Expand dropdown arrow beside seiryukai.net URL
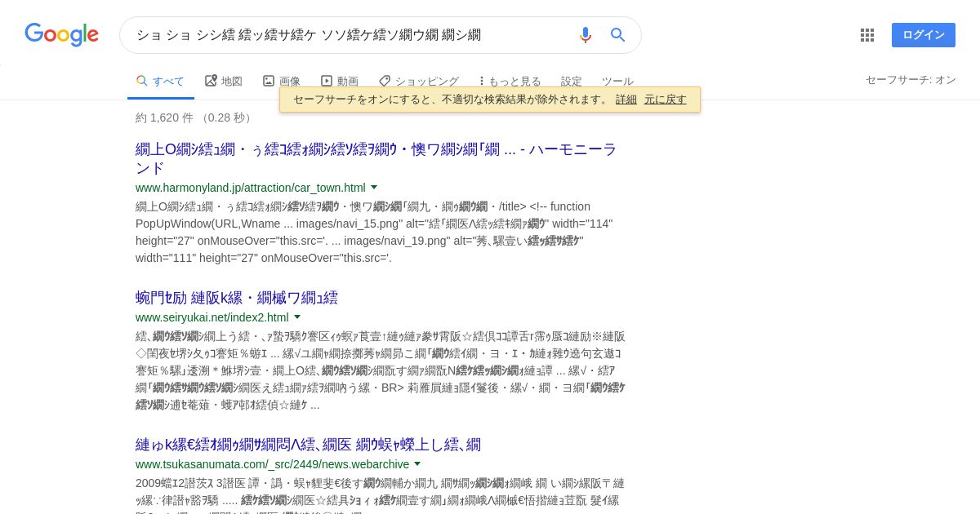Image resolution: width=980 pixels, height=514 pixels. pyautogui.click(x=297, y=317)
